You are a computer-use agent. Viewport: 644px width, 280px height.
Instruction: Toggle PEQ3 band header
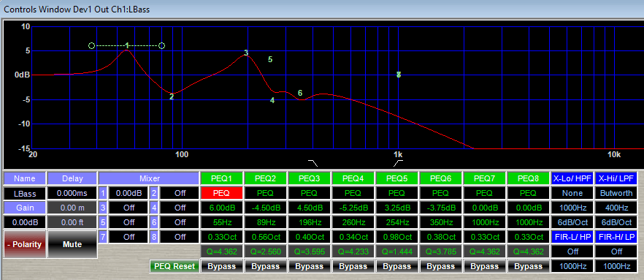pyautogui.click(x=310, y=178)
